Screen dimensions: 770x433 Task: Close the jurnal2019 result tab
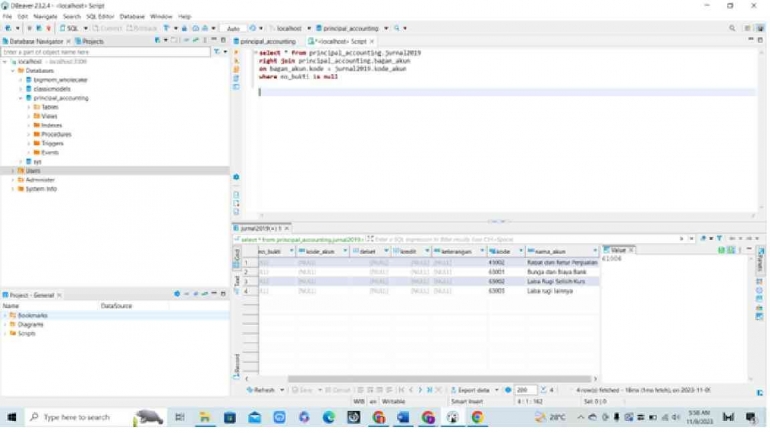click(x=286, y=228)
